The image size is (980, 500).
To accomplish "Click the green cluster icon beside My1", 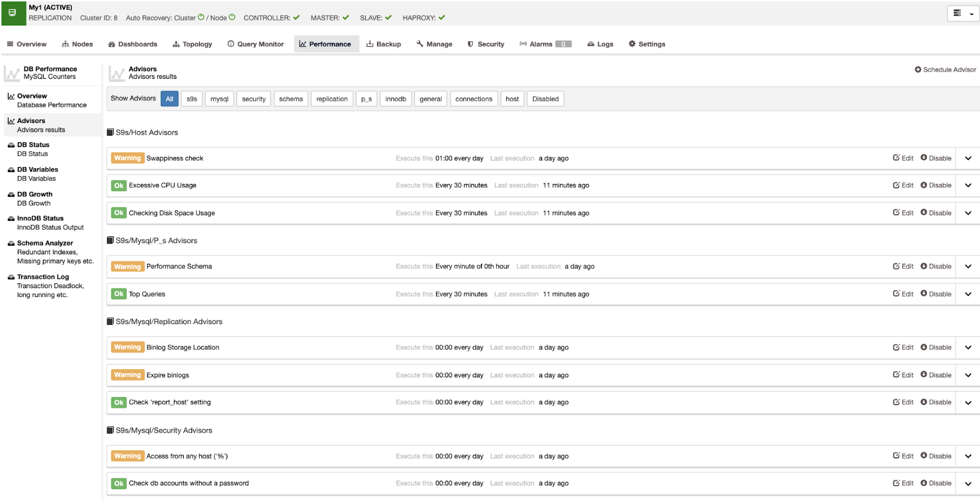I will pyautogui.click(x=13, y=13).
